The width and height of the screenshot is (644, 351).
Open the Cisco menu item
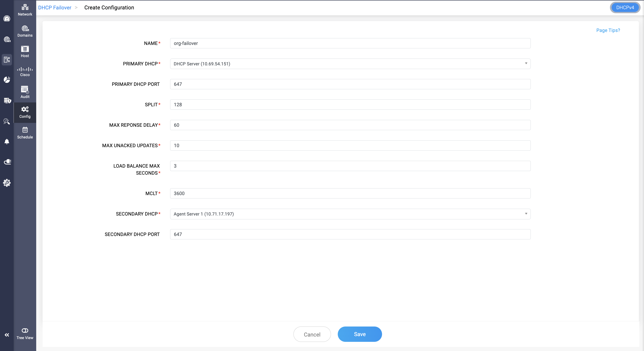25,72
